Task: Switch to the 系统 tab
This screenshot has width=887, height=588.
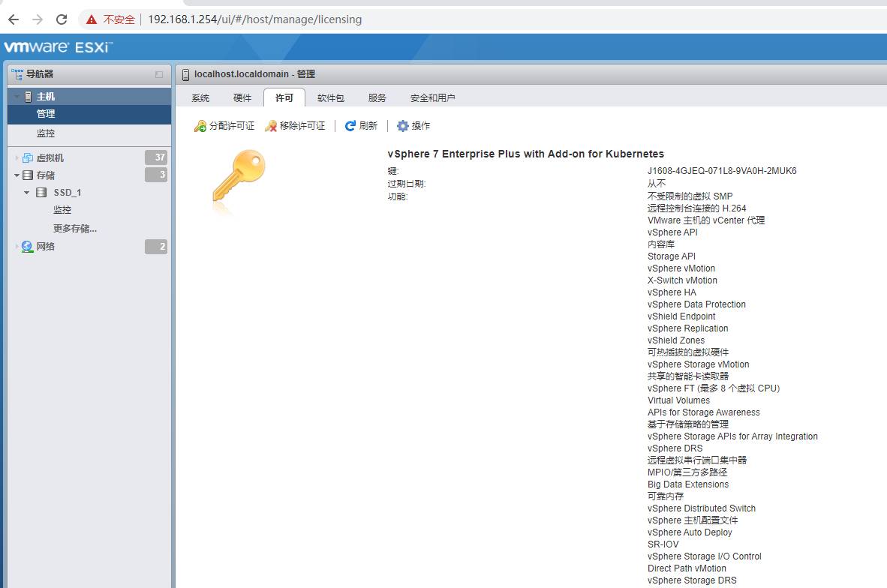Action: pos(200,98)
